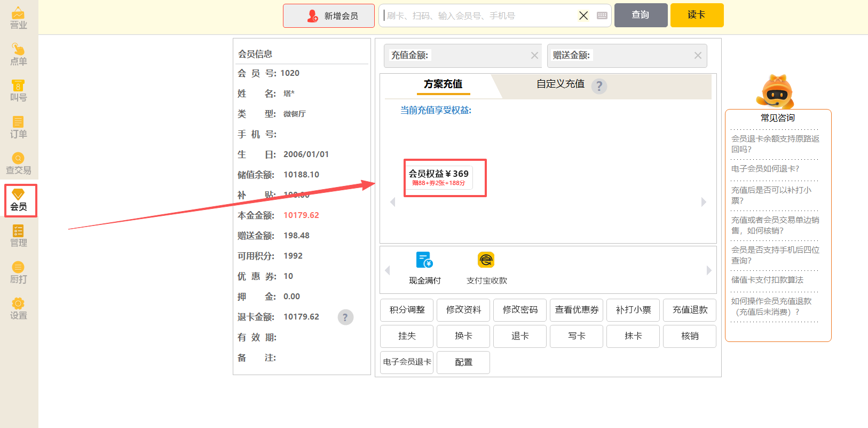The image size is (868, 428).
Task: Click the keyboard icon in search box
Action: 602,15
